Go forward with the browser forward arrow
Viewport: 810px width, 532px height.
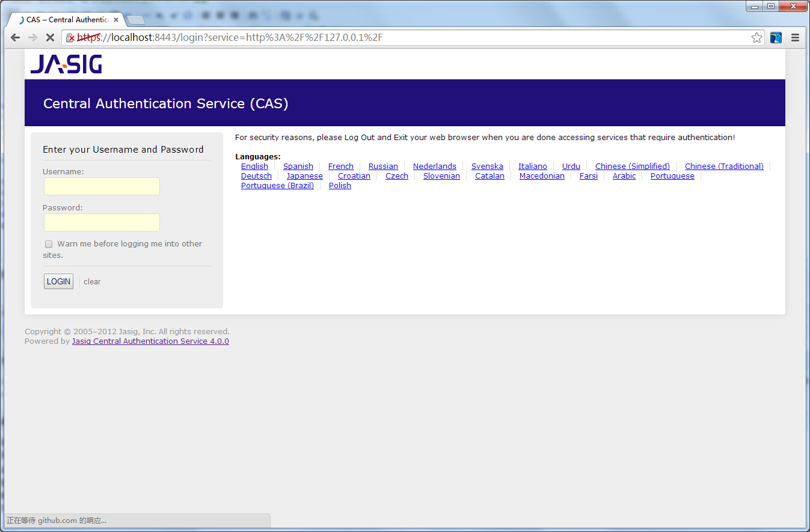click(33, 37)
